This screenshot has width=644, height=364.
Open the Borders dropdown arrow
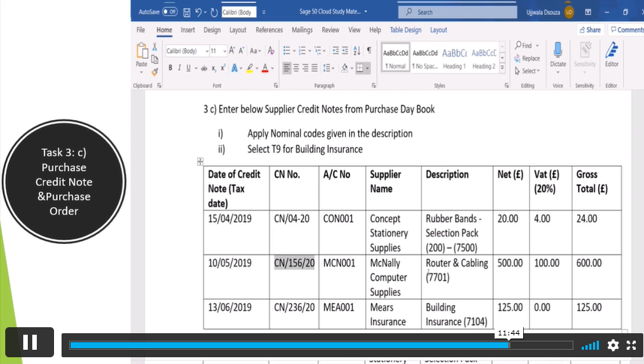coord(367,68)
